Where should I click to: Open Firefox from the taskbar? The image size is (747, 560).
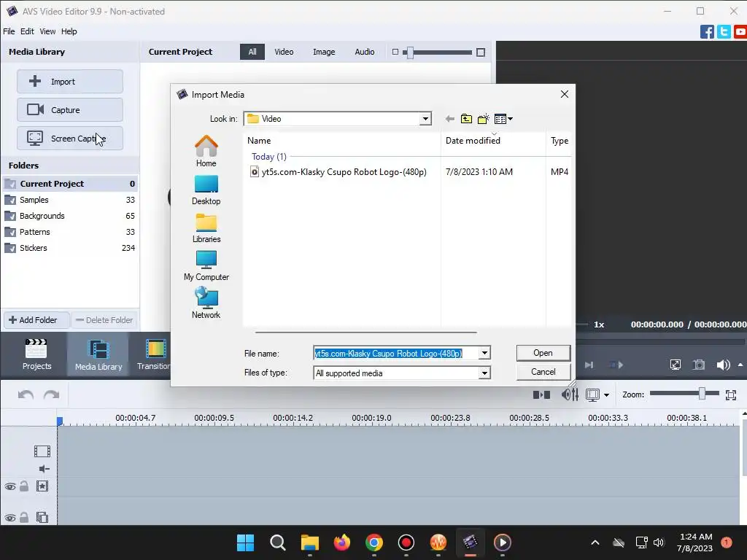click(x=342, y=542)
